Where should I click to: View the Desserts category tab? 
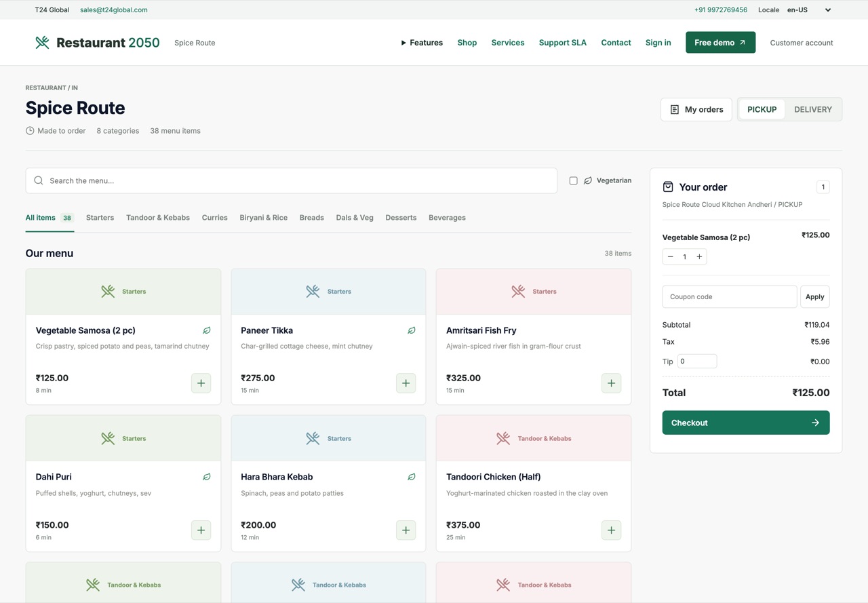pos(401,218)
